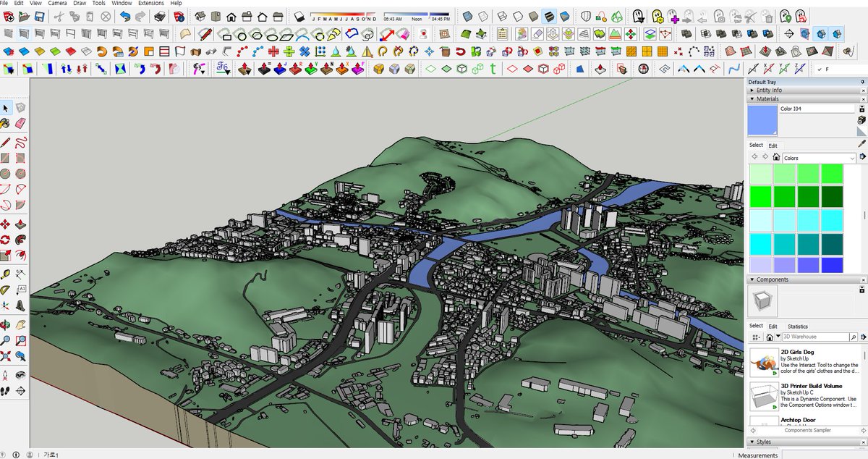Open the Draw menu
This screenshot has height=459, width=868.
[80, 3]
